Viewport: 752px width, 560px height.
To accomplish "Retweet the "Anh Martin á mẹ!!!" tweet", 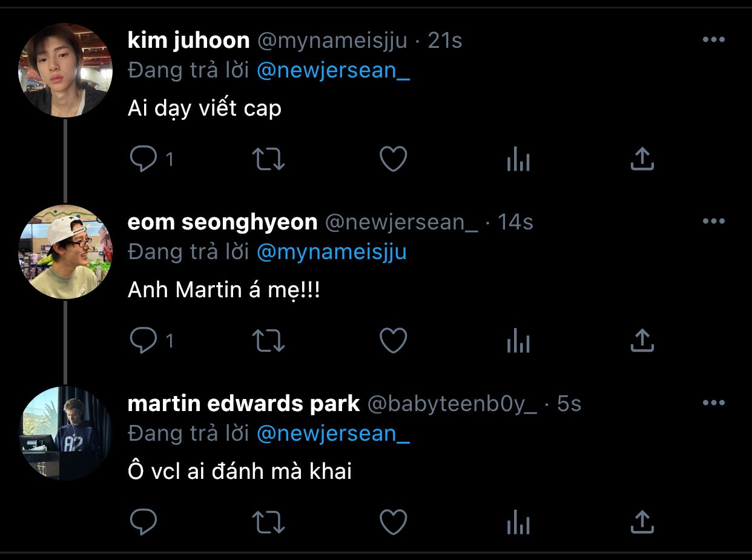I will [x=268, y=341].
